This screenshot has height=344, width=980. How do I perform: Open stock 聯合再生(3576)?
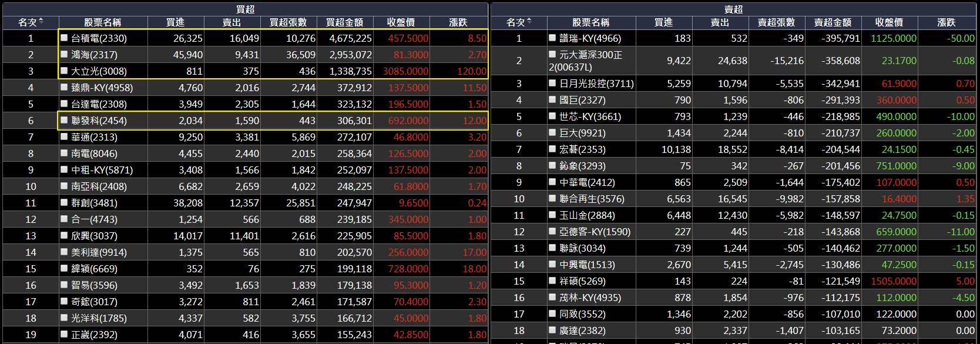tap(592, 199)
